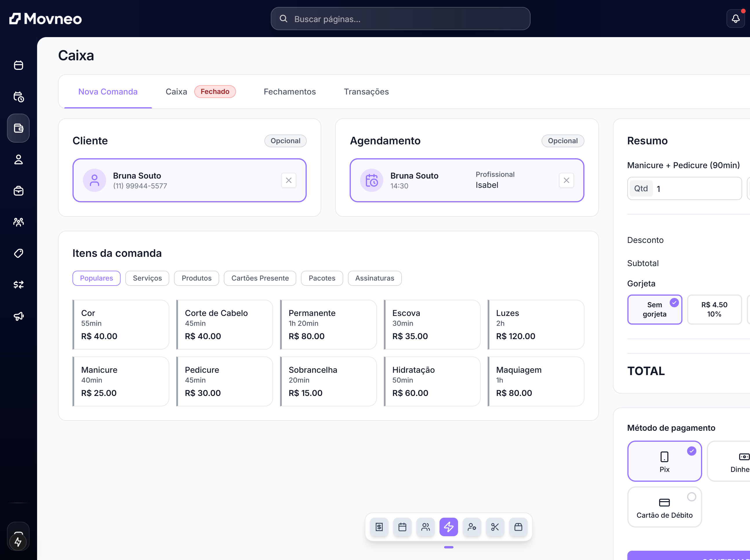750x560 pixels.
Task: Open the megaphone marketing icon in the sidebar
Action: click(18, 316)
